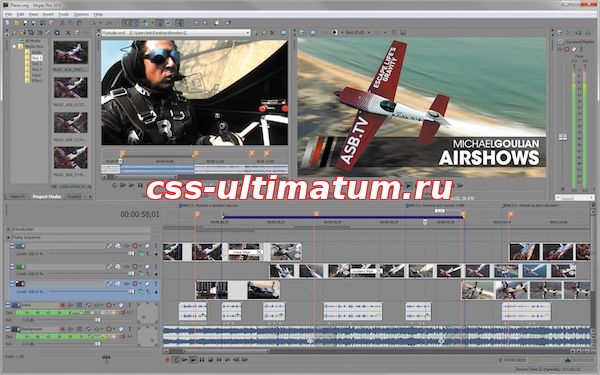Viewport: 600px width, 375px height.
Task: Collapse the Media Bins tree node
Action: [14, 46]
